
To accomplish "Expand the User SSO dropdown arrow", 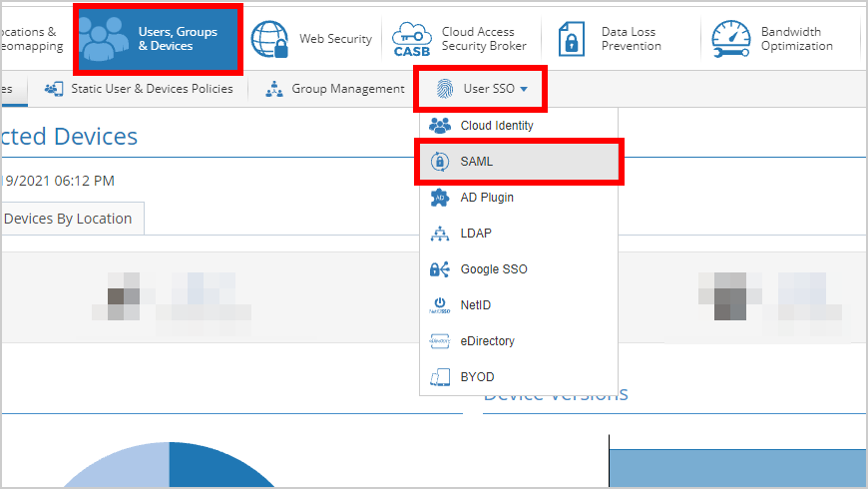I will click(524, 89).
